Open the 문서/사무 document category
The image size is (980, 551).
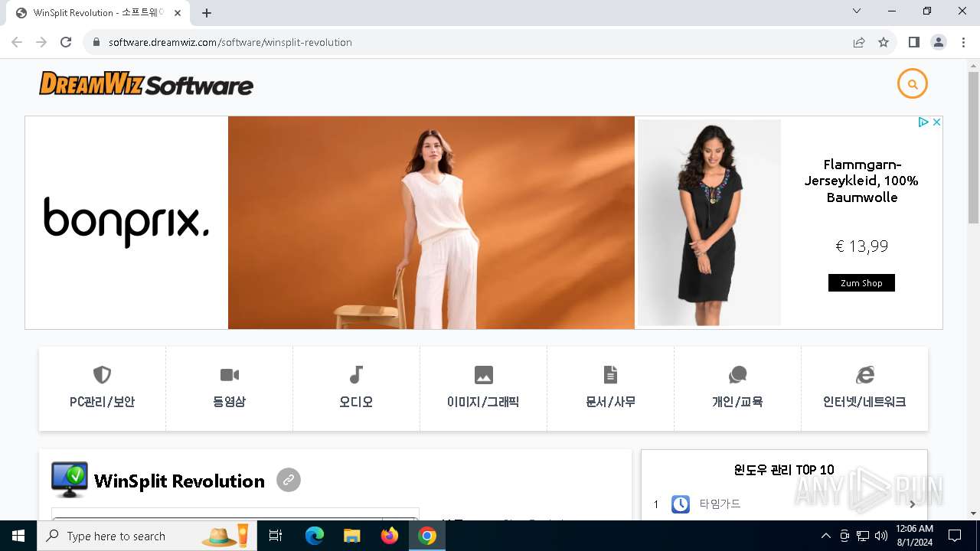tap(610, 388)
